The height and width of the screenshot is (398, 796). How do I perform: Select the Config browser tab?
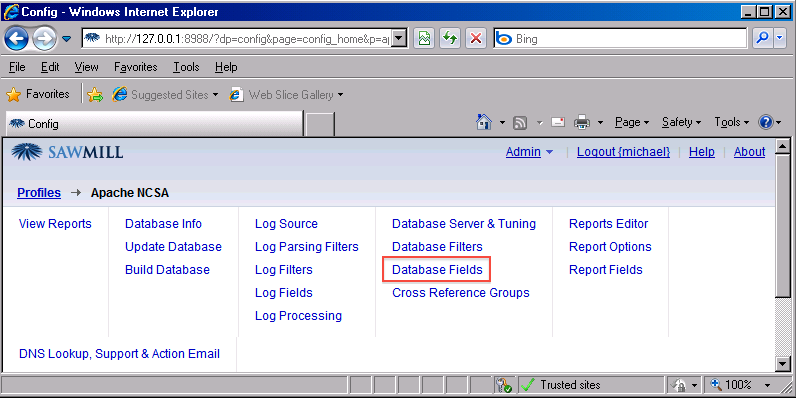[x=154, y=124]
